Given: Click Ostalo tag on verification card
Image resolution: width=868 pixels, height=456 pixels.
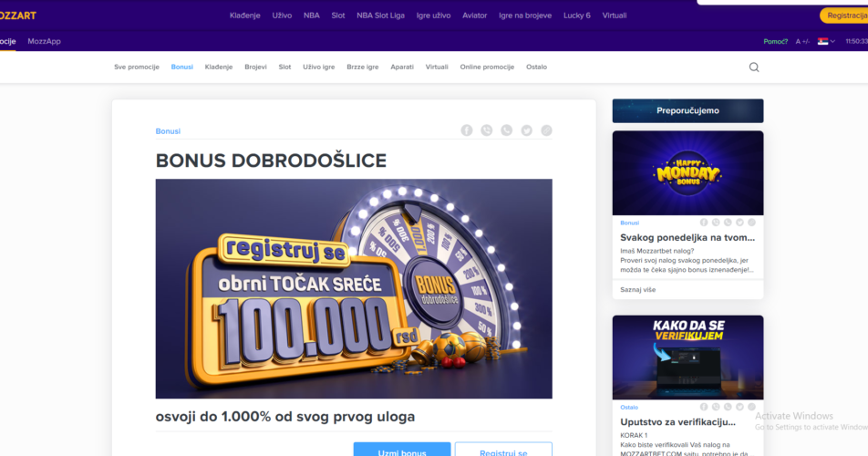Looking at the screenshot, I should 629,407.
